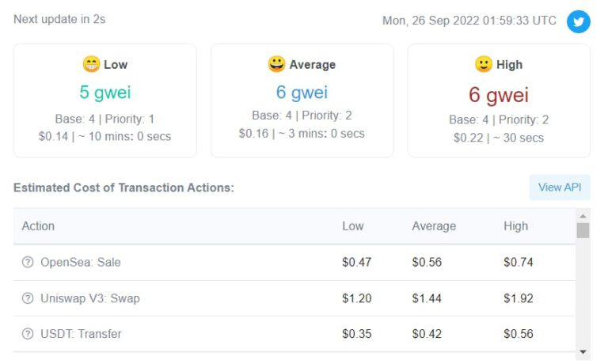608x364 pixels.
Task: Click the smiling emoji on Average card
Action: 276,64
